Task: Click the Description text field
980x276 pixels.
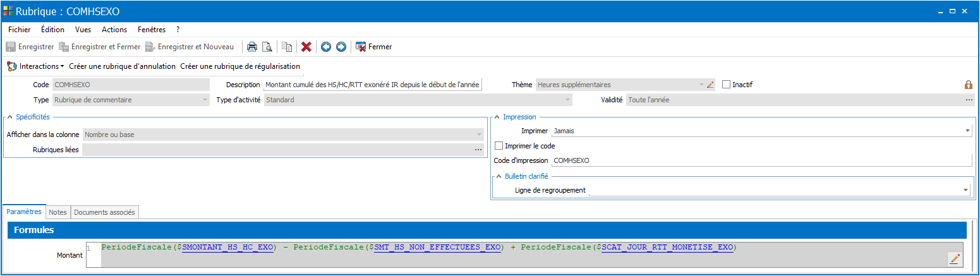Action: pyautogui.click(x=373, y=85)
